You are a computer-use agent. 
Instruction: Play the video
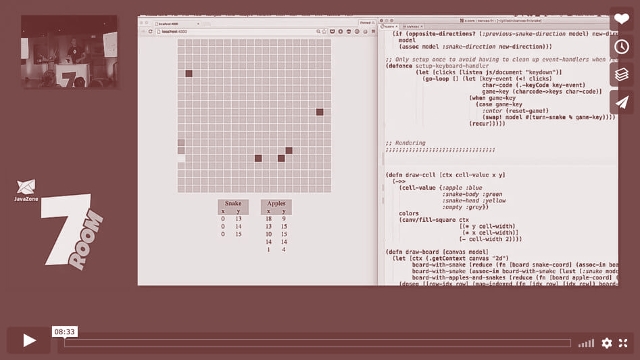tap(29, 340)
